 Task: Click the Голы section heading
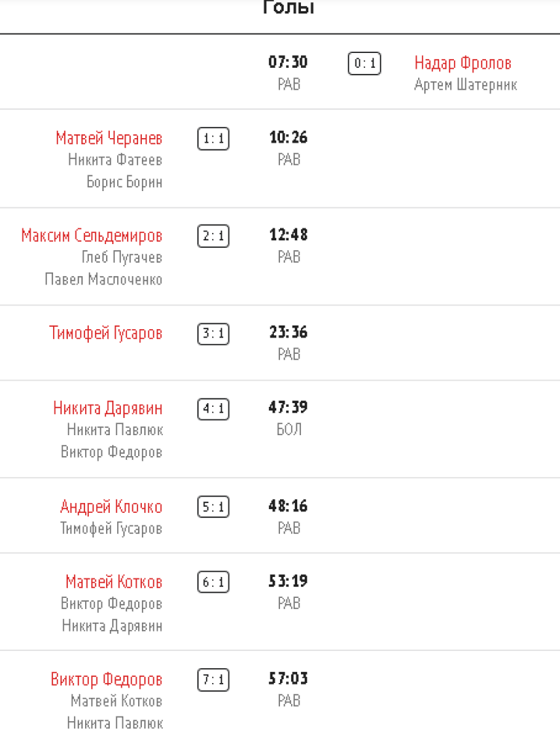point(289,8)
